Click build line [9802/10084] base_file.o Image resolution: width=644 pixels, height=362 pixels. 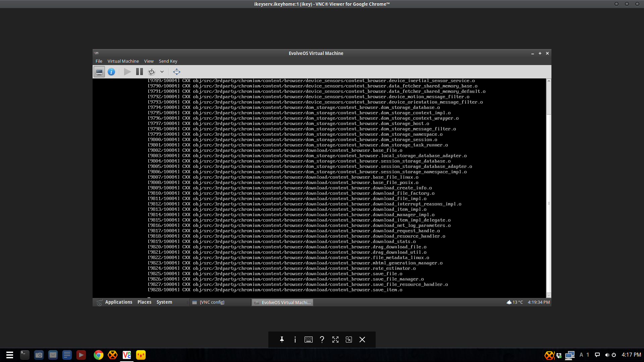click(x=275, y=150)
